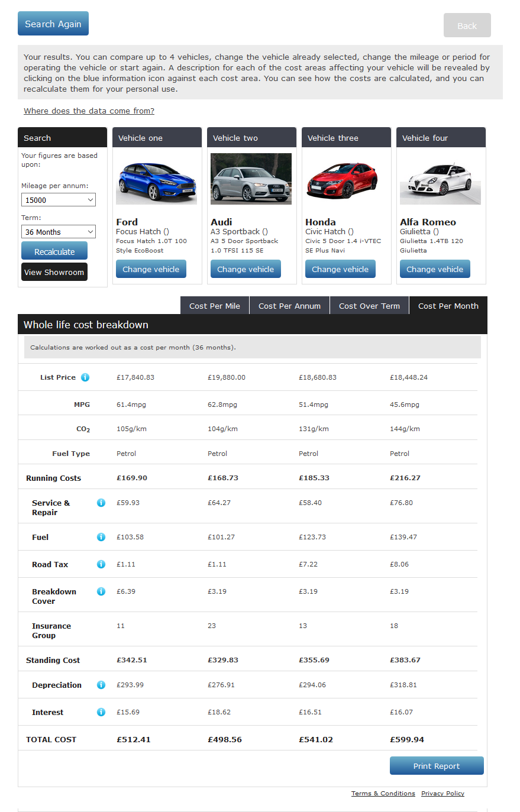Click the Search Again button

click(x=53, y=24)
